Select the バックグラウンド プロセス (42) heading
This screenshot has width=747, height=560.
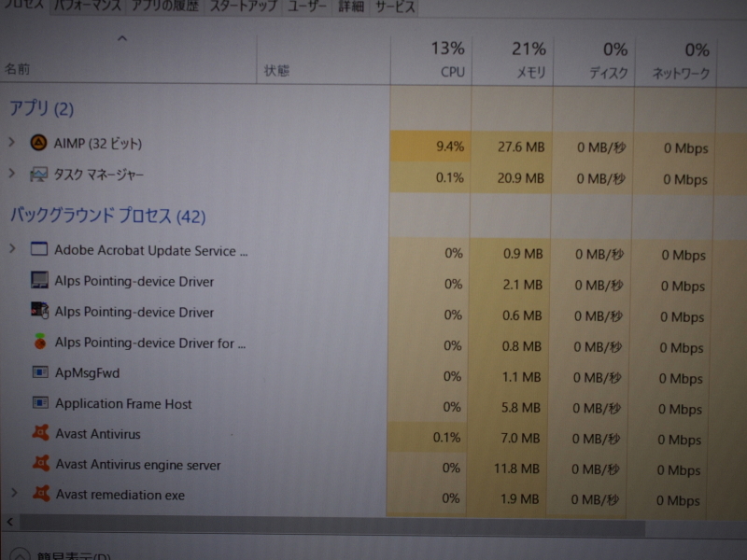click(108, 217)
